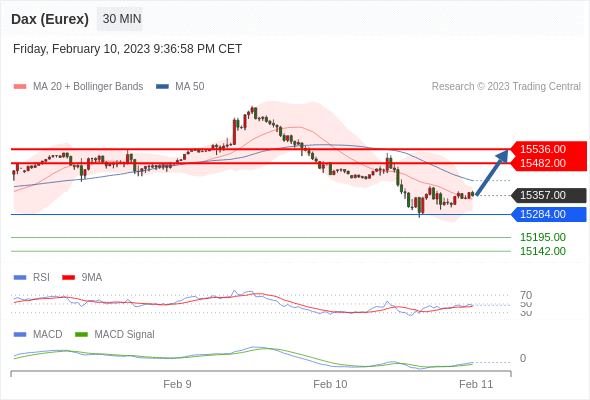Image resolution: width=590 pixels, height=400 pixels.
Task: Click the MACD Signal legend label
Action: click(x=124, y=335)
